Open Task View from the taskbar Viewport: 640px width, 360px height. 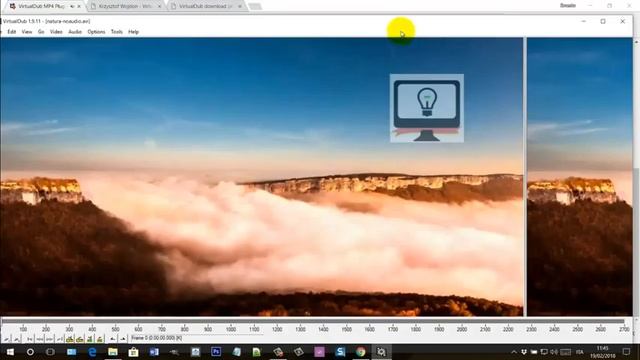click(x=50, y=352)
